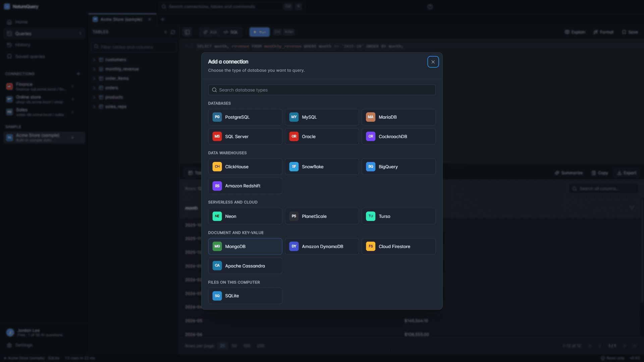Choose SQL Server as database type
Viewport: 644px width, 362px height.
[x=245, y=136]
